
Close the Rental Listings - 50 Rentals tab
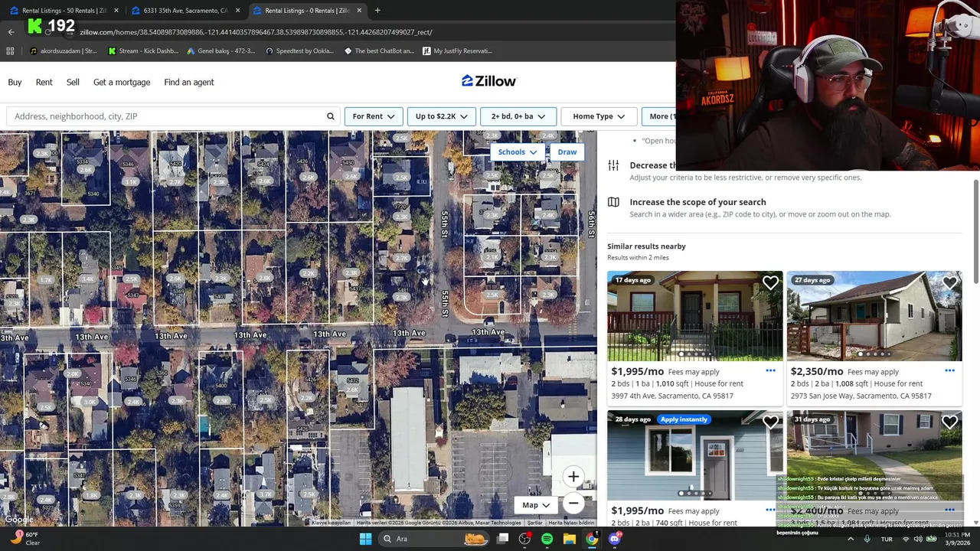coord(116,11)
